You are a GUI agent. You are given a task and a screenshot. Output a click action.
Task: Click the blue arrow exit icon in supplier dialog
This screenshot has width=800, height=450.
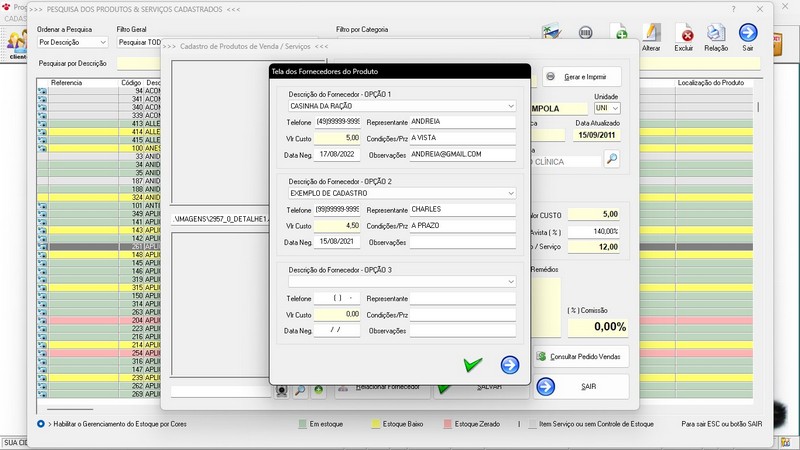pos(510,365)
